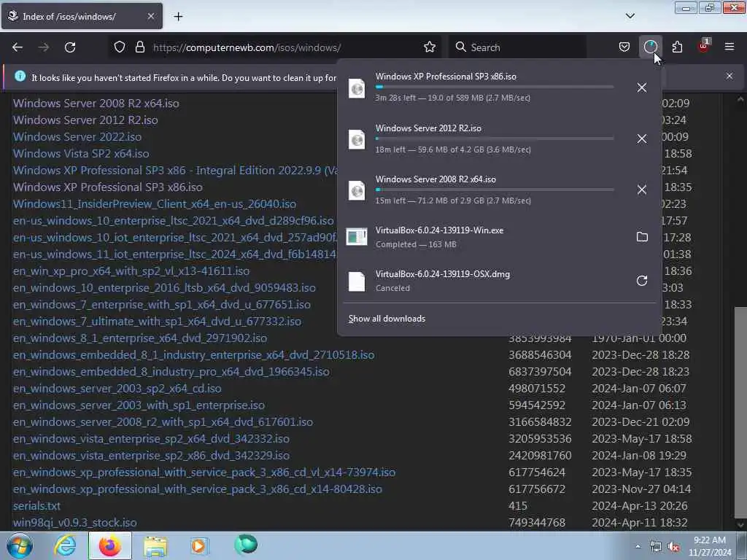Click the Server 2008 R2 download progress bar
Screen dimensions: 747x560
click(495, 189)
